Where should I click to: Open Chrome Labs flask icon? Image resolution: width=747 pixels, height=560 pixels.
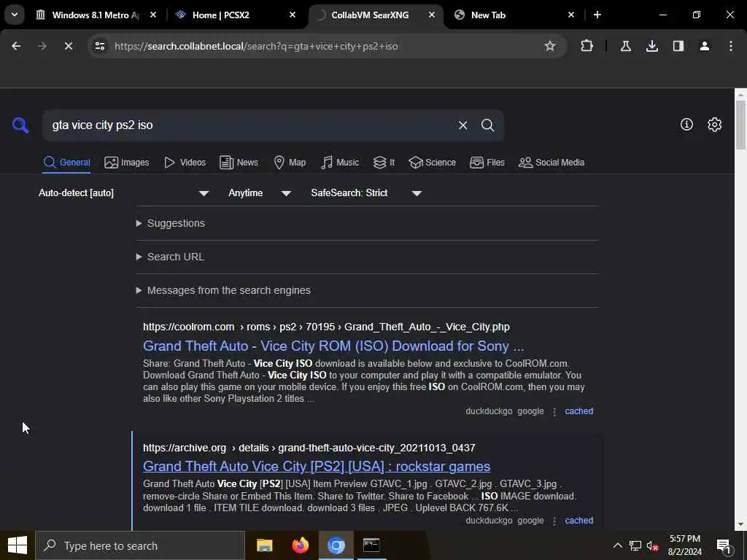(625, 46)
